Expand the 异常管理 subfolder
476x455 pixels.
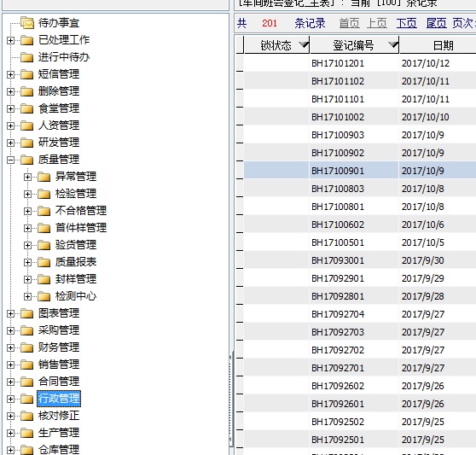coord(27,177)
